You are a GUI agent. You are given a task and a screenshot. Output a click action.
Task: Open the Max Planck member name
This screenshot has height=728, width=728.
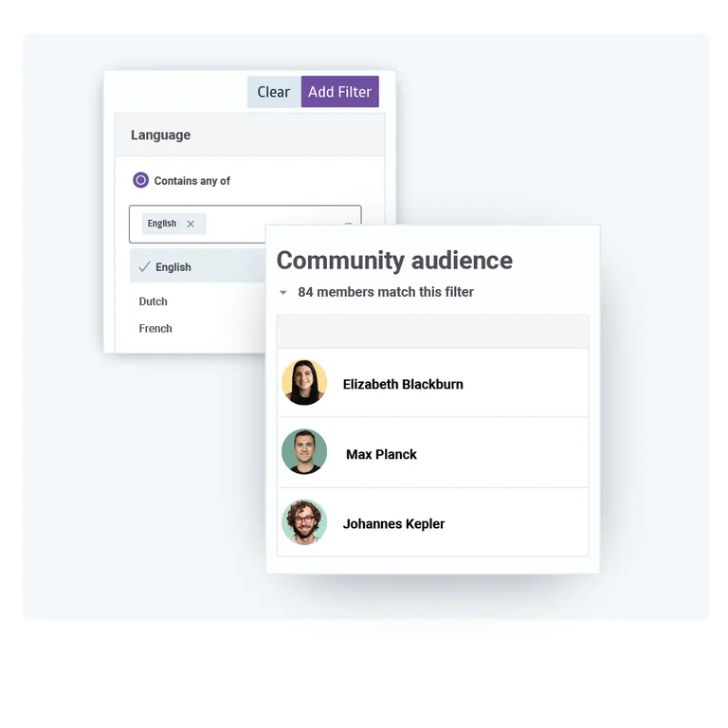pos(381,454)
